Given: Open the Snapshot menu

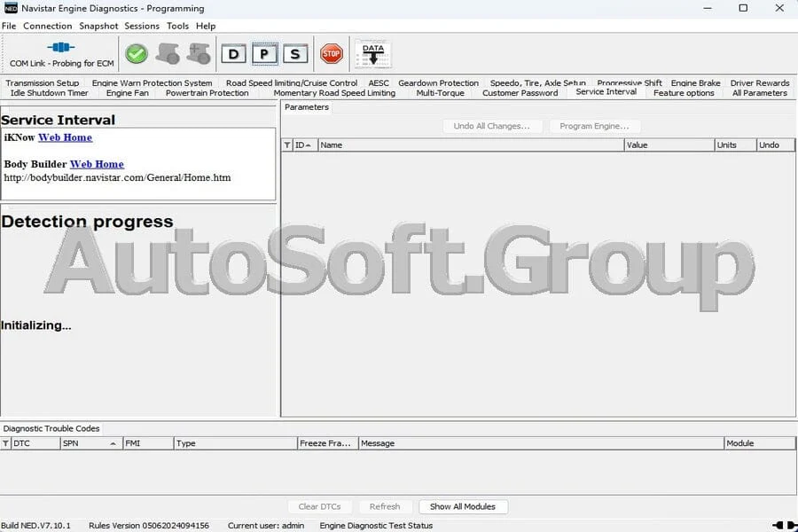Looking at the screenshot, I should pos(98,26).
